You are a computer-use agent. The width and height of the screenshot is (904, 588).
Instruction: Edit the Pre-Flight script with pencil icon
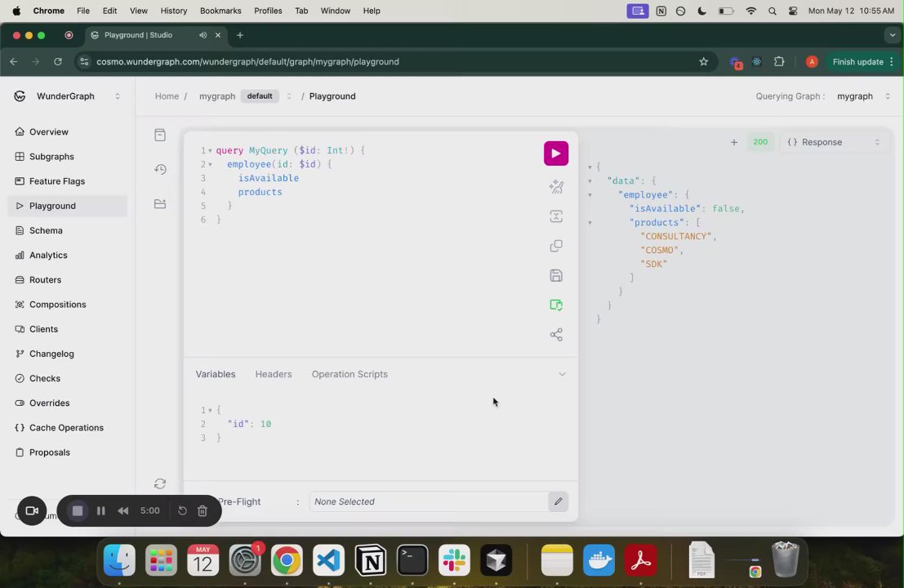pos(558,501)
